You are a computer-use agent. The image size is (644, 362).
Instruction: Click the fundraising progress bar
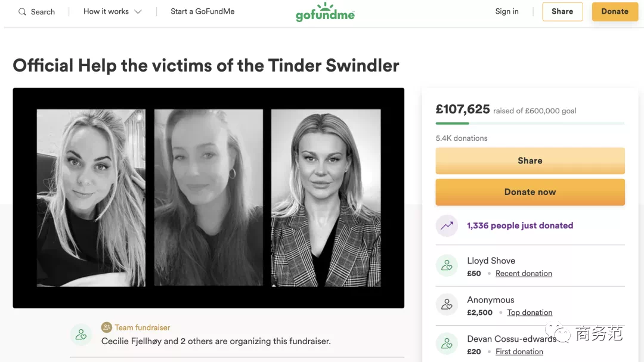(530, 123)
